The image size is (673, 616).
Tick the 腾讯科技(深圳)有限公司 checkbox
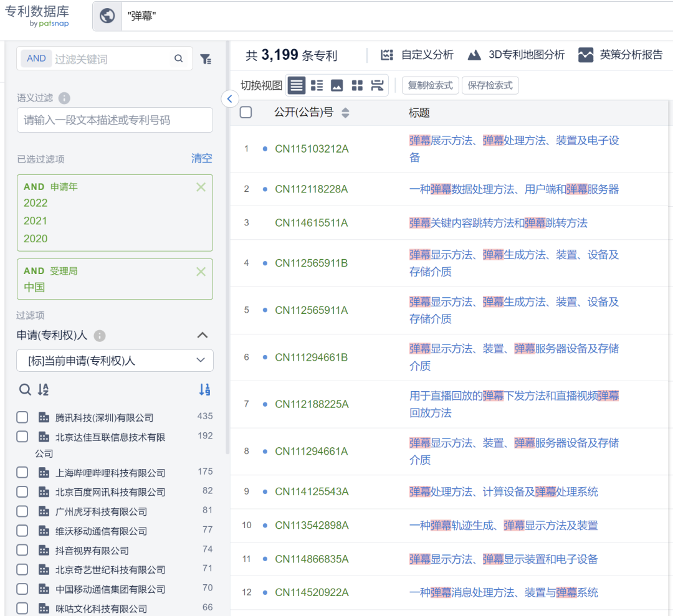tap(22, 417)
